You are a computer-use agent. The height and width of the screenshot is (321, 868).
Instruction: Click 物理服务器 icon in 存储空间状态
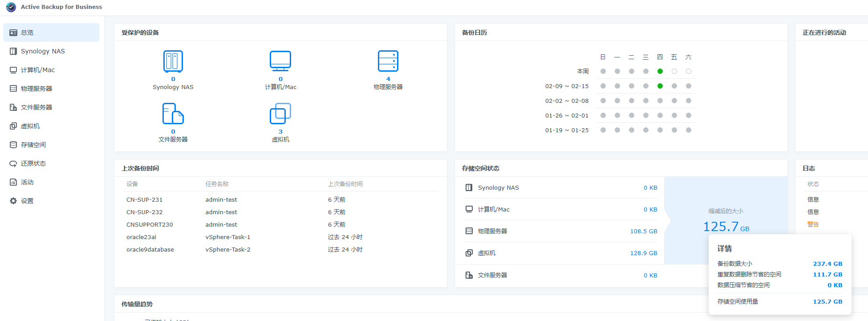click(469, 231)
